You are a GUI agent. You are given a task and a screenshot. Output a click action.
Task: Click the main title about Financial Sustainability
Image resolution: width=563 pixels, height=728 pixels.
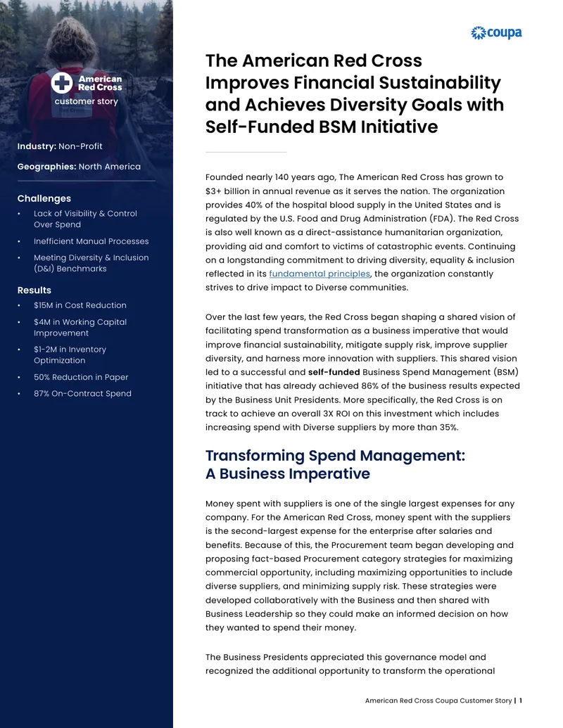[x=355, y=94]
